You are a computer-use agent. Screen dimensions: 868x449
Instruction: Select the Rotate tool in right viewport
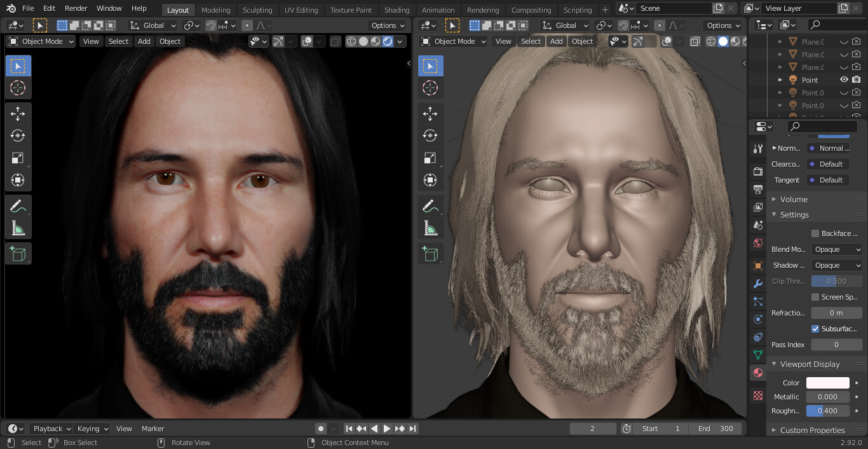coord(430,135)
